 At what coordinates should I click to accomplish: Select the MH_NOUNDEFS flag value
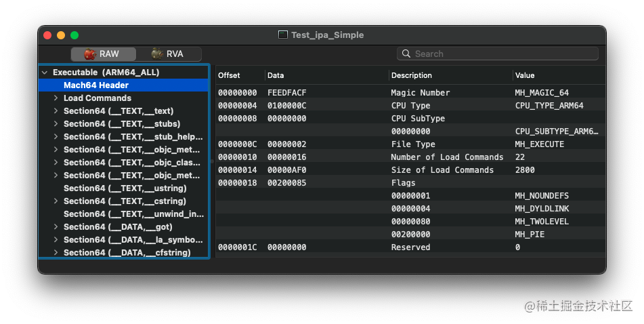pyautogui.click(x=542, y=196)
